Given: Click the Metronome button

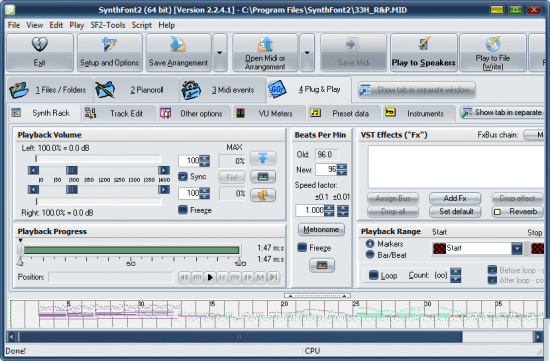Looking at the screenshot, I should coord(321,229).
